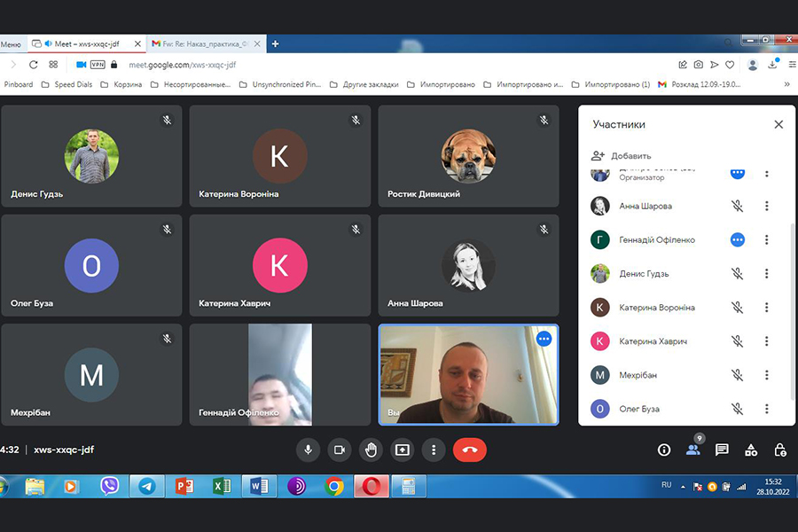Toggle microphone in the call controls
This screenshot has height=532, width=798.
click(x=308, y=450)
